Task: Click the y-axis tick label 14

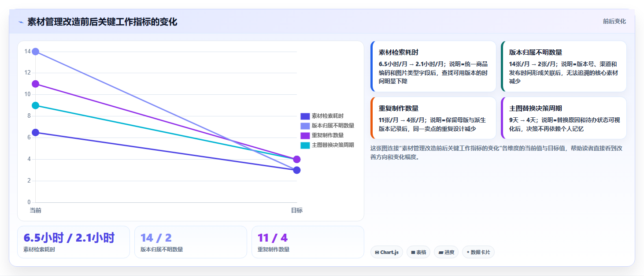Action: (x=27, y=52)
